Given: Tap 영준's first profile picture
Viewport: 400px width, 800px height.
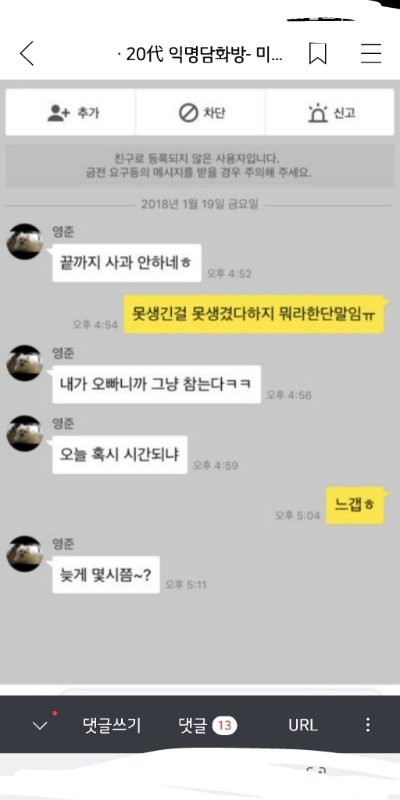Looking at the screenshot, I should [24, 241].
